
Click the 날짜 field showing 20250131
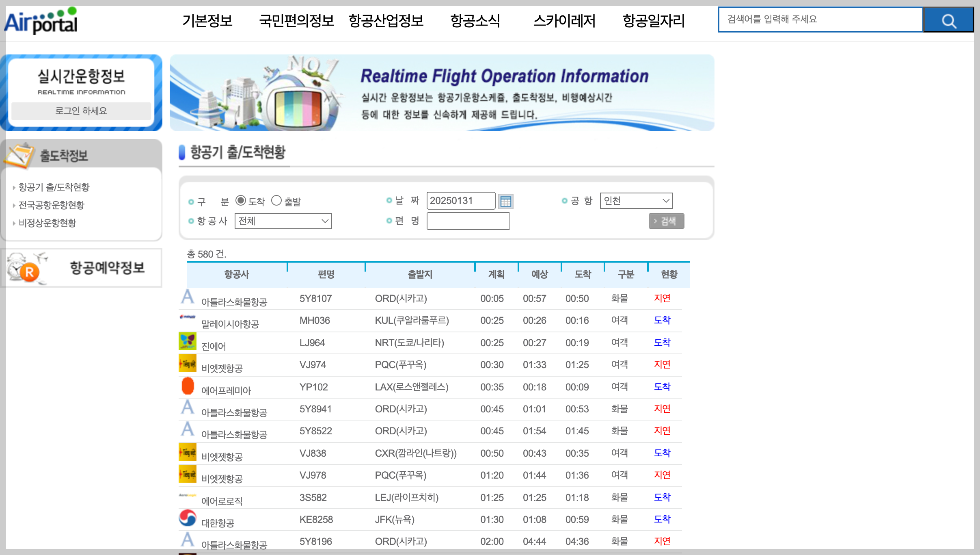click(x=460, y=201)
